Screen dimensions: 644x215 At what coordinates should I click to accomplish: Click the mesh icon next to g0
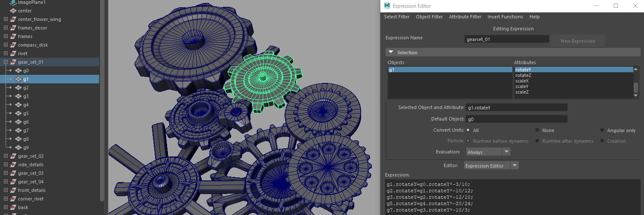[18, 71]
